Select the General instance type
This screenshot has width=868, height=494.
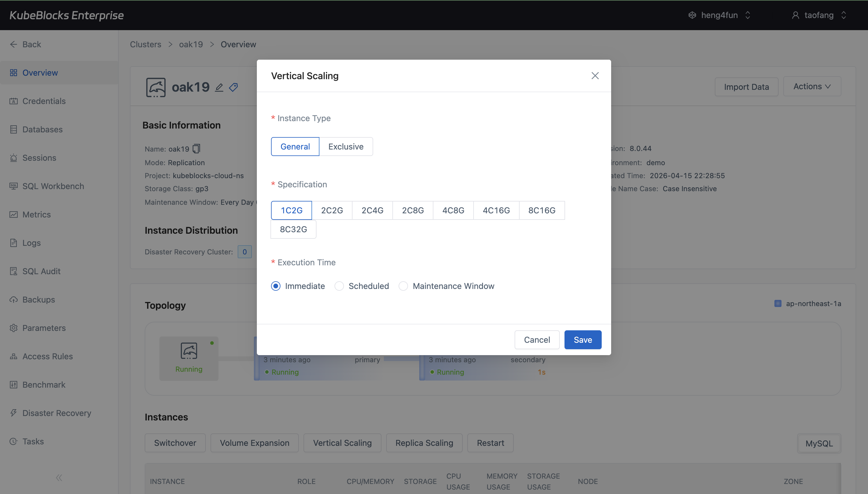pyautogui.click(x=295, y=147)
